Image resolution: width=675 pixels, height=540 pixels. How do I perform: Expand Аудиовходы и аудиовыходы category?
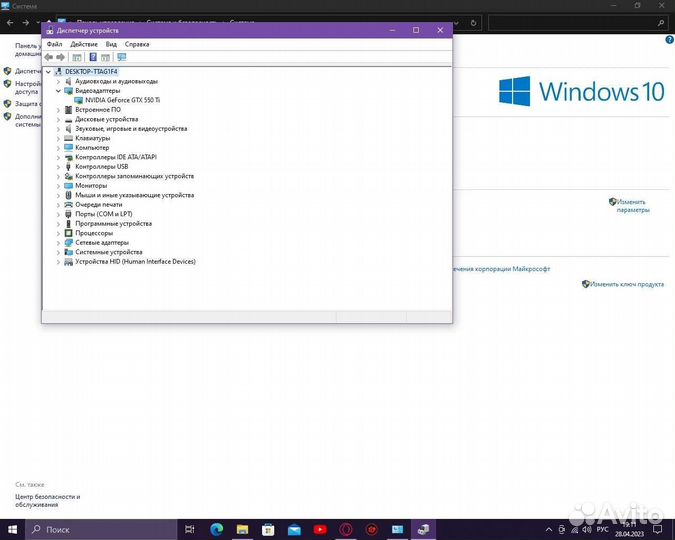click(x=58, y=81)
